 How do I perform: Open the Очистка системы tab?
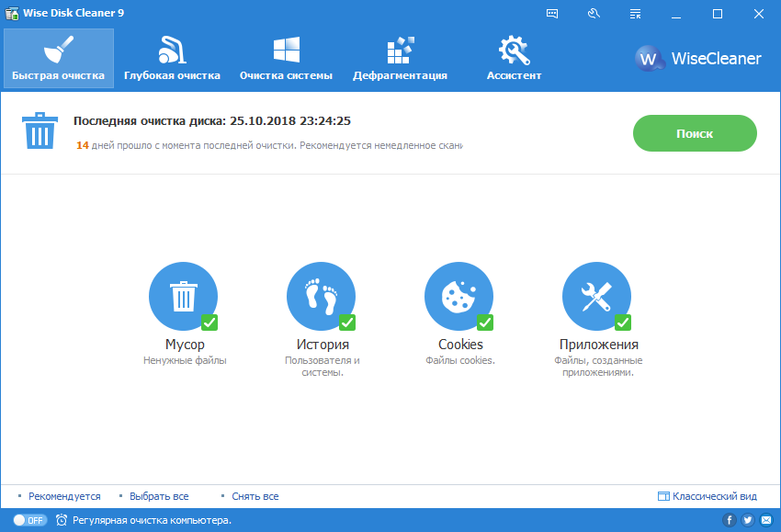[286, 58]
